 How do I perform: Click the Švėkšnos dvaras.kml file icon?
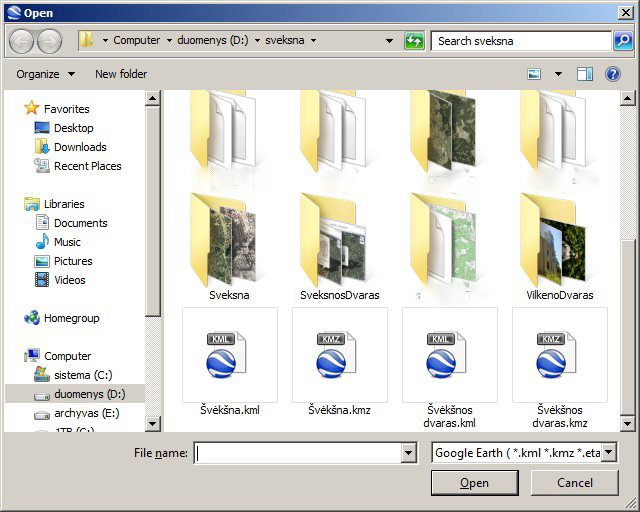click(449, 355)
